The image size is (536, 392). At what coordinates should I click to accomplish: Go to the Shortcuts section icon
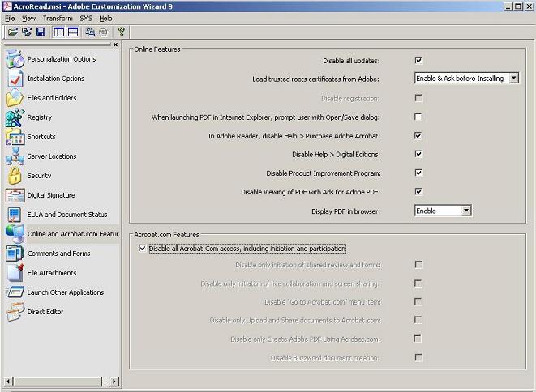(x=15, y=137)
